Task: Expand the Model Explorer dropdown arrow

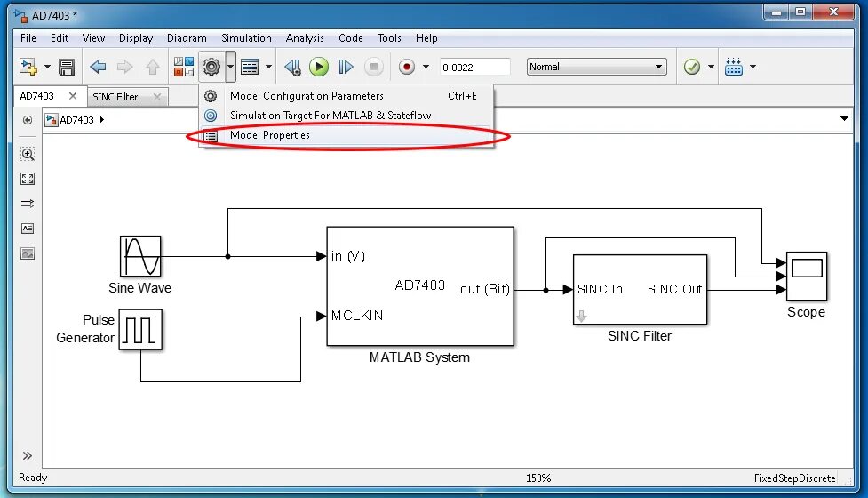Action: 268,67
